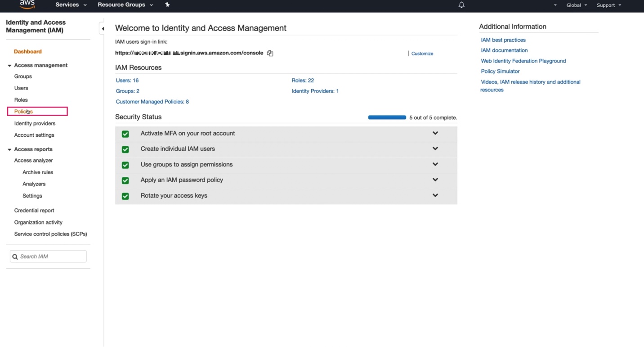Click the security status progress bar
This screenshot has height=347, width=644.
[387, 117]
